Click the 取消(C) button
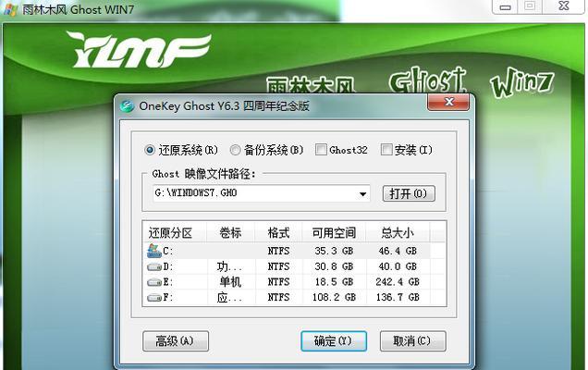Viewport: 588px width, 370px height. pyautogui.click(x=412, y=341)
